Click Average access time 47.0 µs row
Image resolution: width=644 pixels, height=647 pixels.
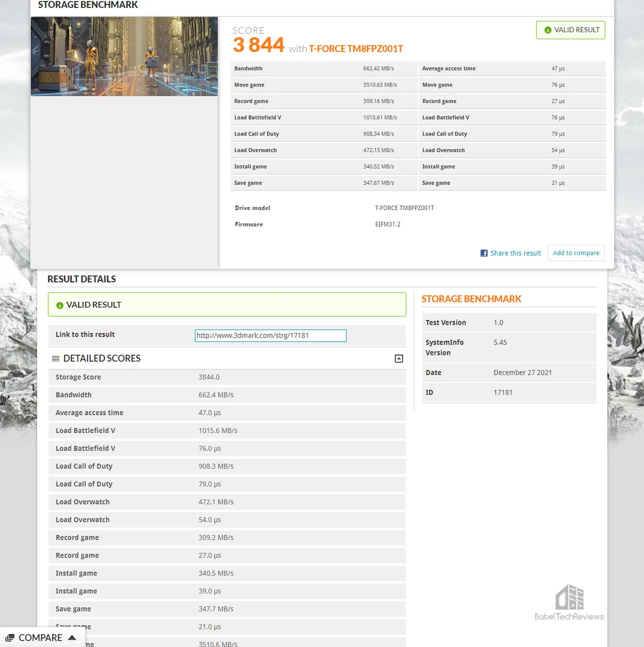point(227,413)
